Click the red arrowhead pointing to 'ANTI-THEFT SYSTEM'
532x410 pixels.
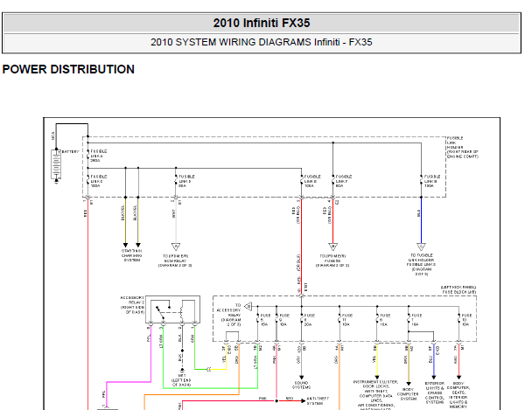(303, 401)
